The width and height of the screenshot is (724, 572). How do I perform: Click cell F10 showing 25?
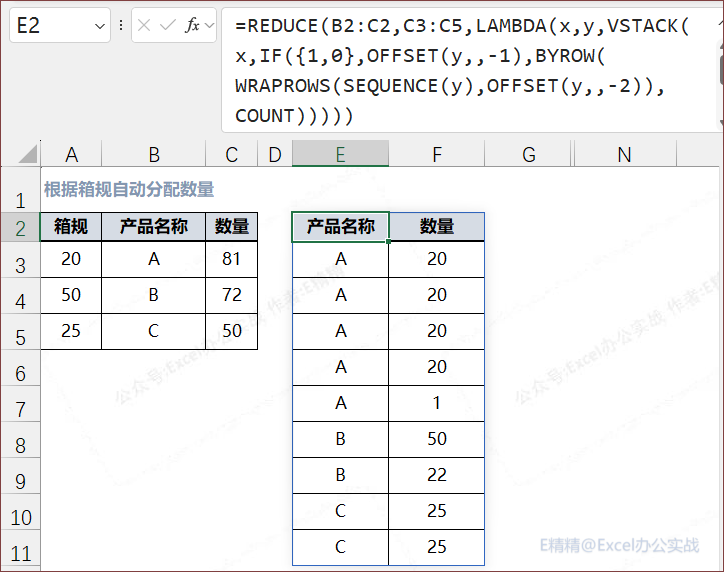click(x=437, y=511)
